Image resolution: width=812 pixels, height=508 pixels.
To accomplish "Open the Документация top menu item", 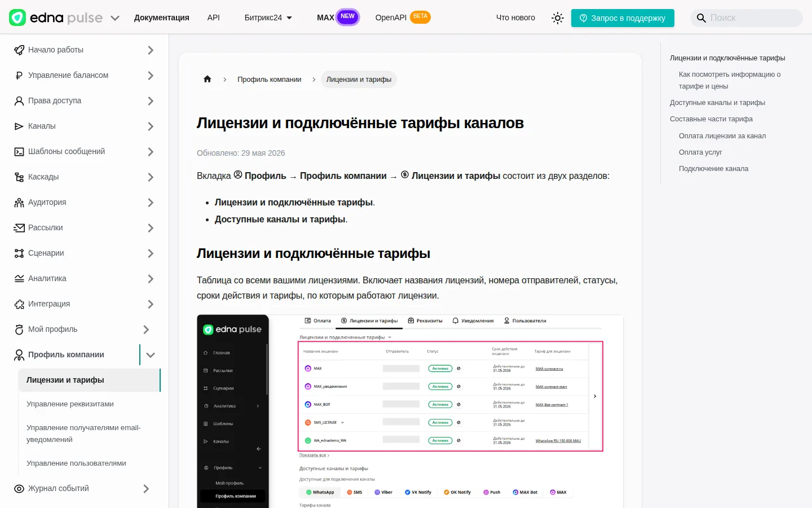I will 162,17.
